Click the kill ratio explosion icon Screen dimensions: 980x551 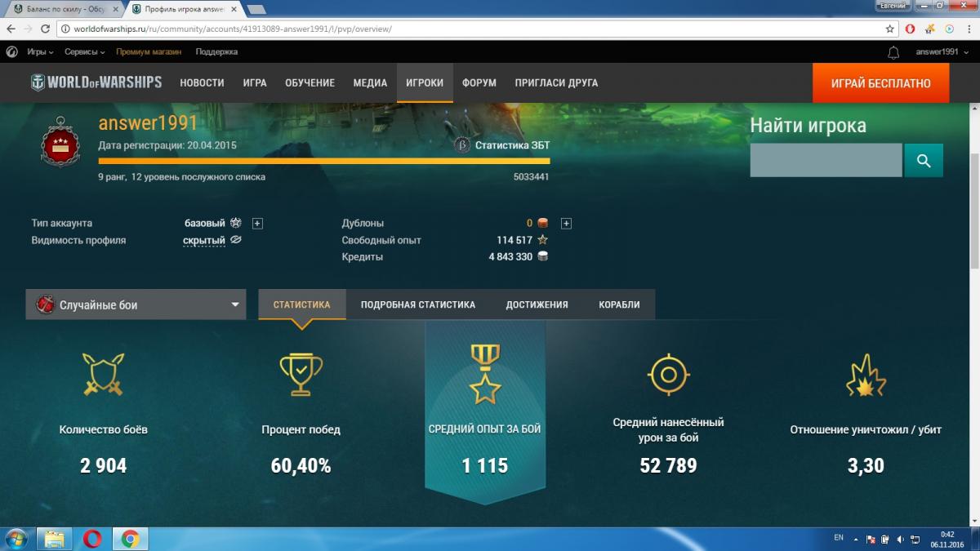(x=866, y=375)
